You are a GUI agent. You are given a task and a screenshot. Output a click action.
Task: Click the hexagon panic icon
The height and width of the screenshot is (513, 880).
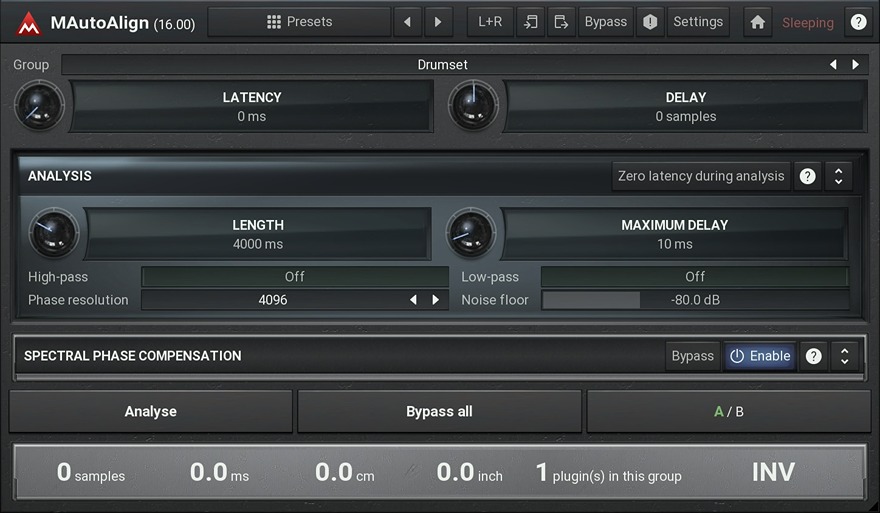[x=650, y=22]
